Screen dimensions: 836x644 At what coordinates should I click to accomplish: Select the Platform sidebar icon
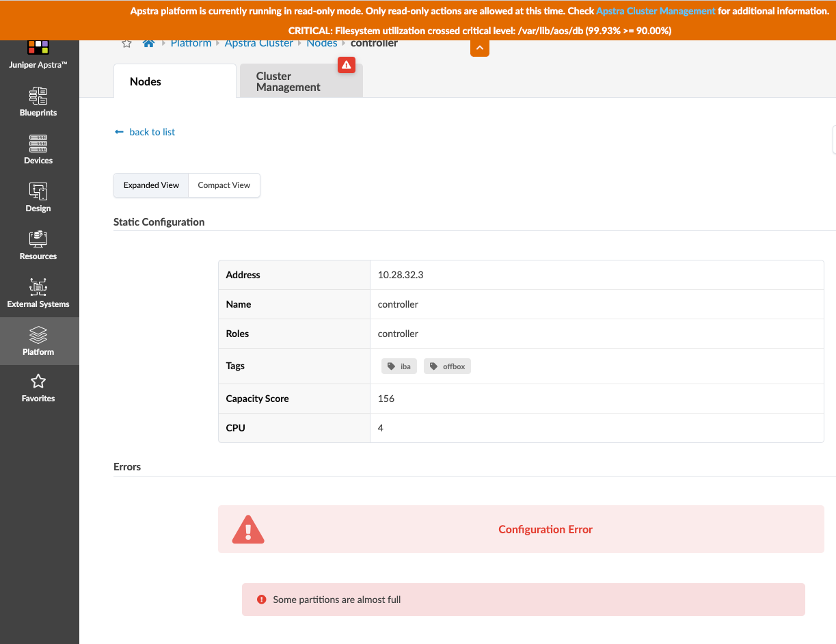[x=38, y=340]
